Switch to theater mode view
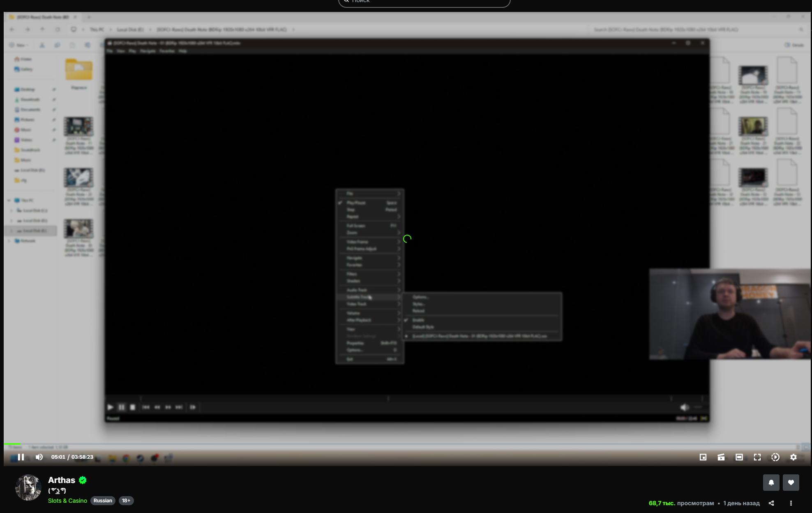 pyautogui.click(x=739, y=457)
